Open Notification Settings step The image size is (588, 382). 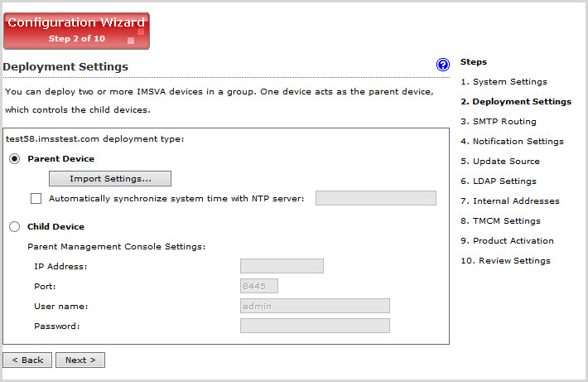(x=512, y=142)
